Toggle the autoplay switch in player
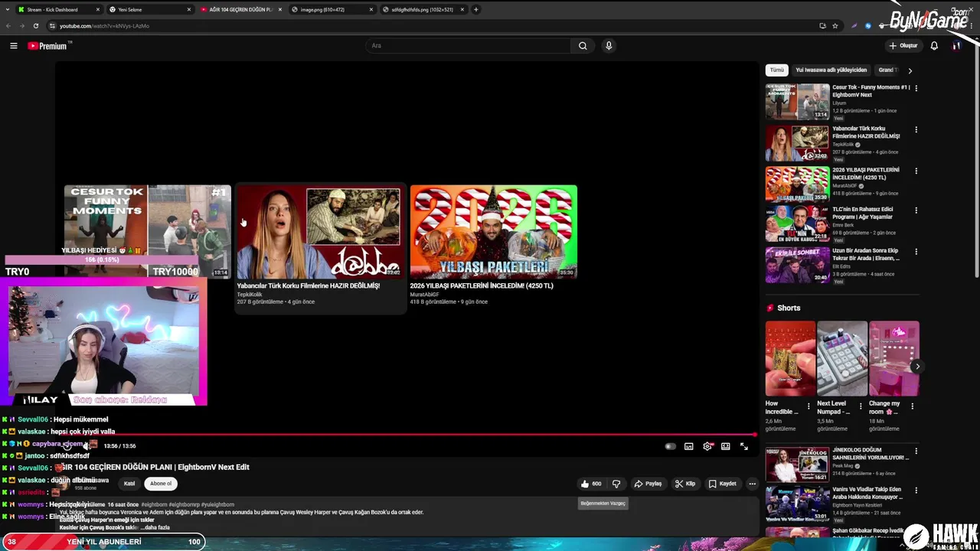Image resolution: width=980 pixels, height=551 pixels. (670, 446)
